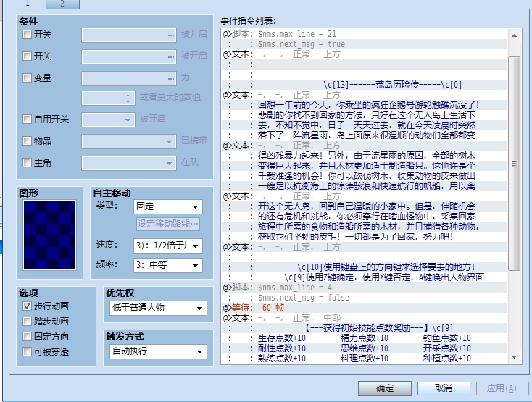Uncheck the 步行动画 option
The width and height of the screenshot is (532, 402).
click(27, 306)
